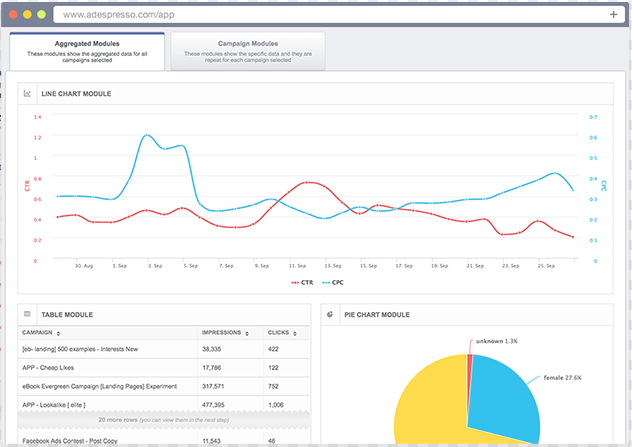Toggle CPC series in chart legend
This screenshot has width=632, height=447.
tap(333, 283)
